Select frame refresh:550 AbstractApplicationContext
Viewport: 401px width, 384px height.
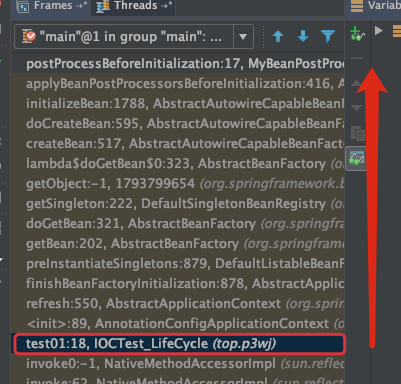click(x=178, y=303)
